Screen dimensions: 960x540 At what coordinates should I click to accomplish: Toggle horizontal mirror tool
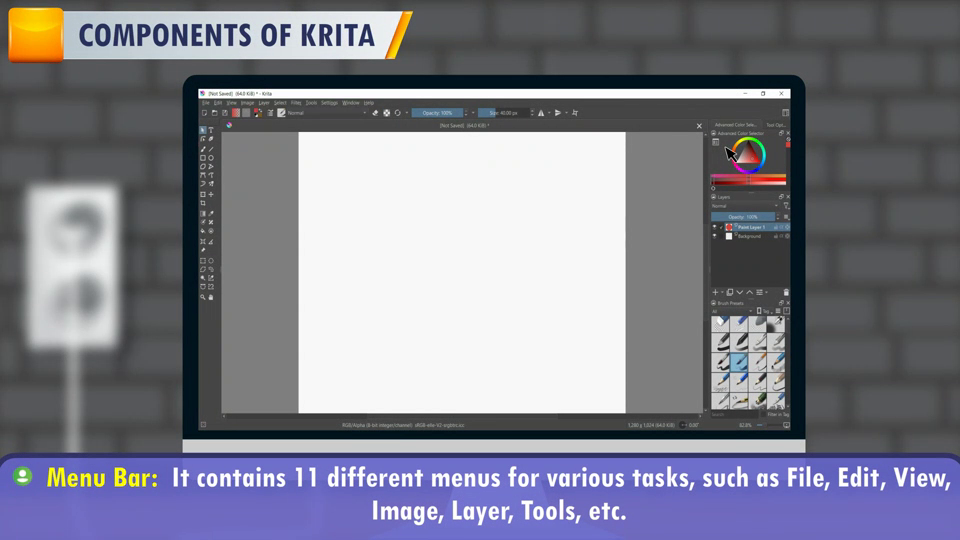pos(541,113)
